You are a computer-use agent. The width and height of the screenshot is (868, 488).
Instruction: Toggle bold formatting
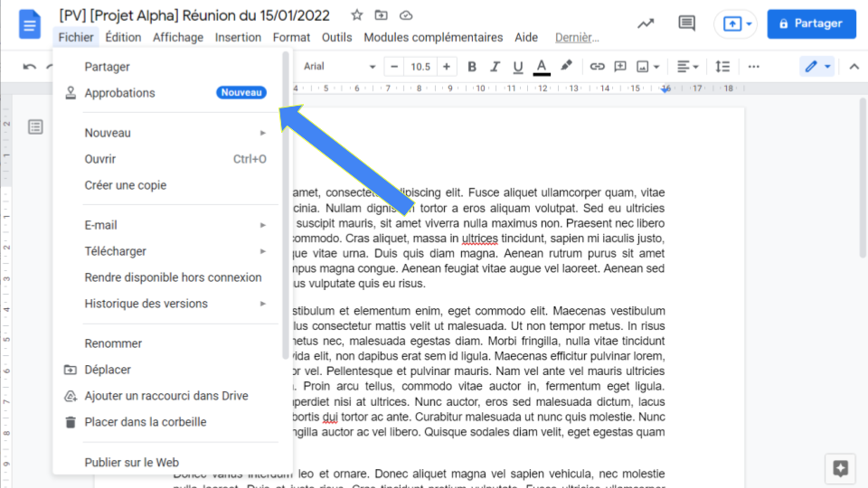(x=472, y=67)
